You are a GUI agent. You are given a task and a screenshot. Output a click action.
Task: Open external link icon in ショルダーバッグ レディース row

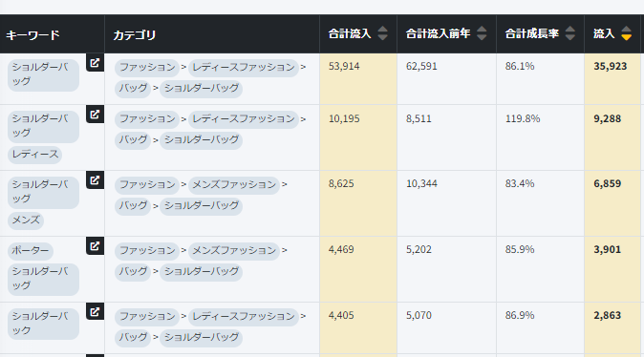95,115
